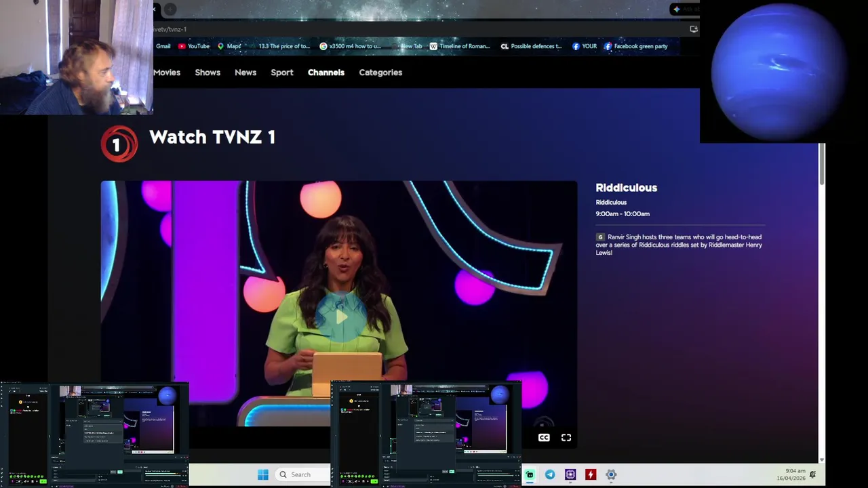Go to the News section
This screenshot has height=488, width=868.
[245, 73]
